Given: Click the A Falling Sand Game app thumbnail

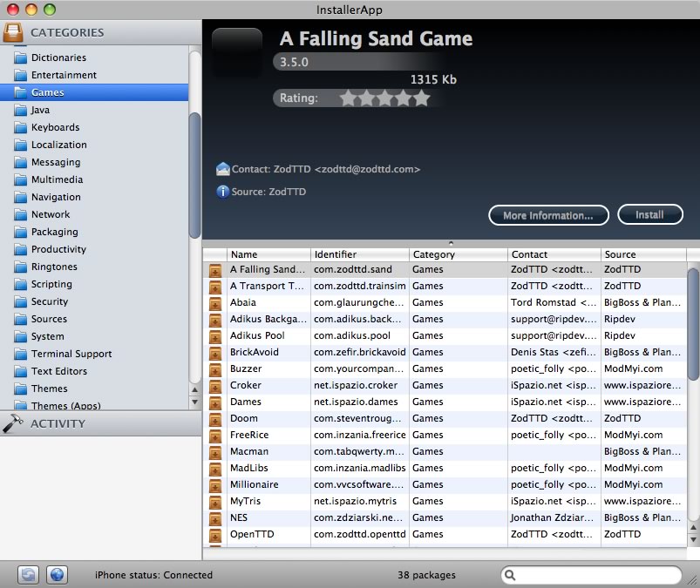Looking at the screenshot, I should click(x=237, y=52).
